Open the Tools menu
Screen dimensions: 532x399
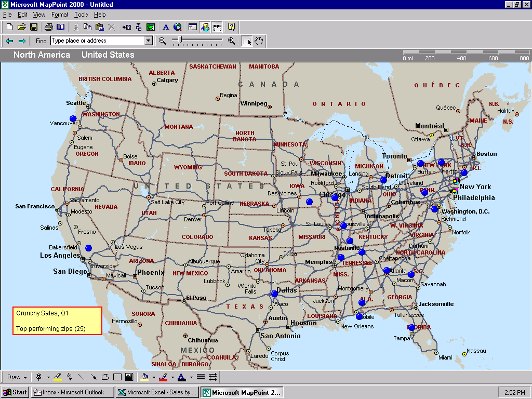coord(81,15)
